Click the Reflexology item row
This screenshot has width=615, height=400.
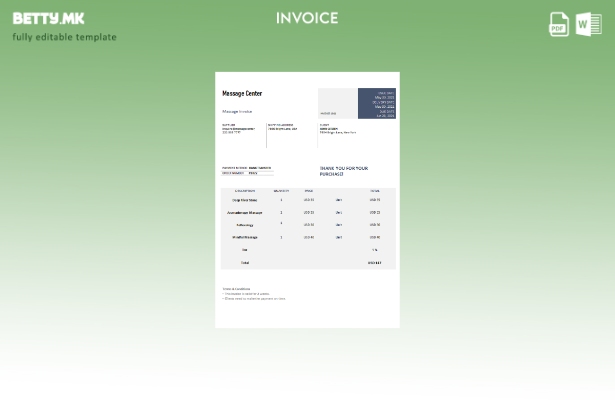pos(307,225)
